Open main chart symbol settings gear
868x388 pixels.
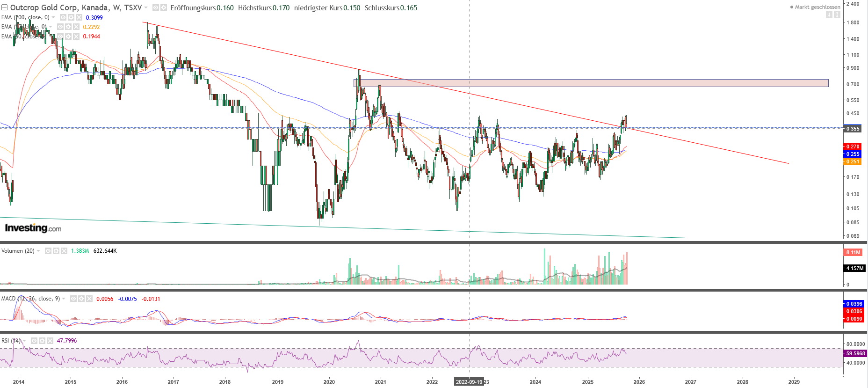164,8
